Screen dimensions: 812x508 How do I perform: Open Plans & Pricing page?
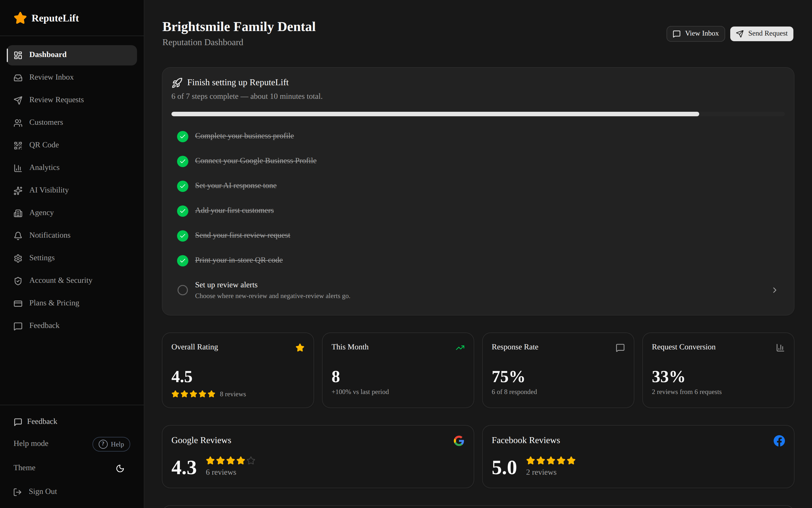[x=72, y=303]
